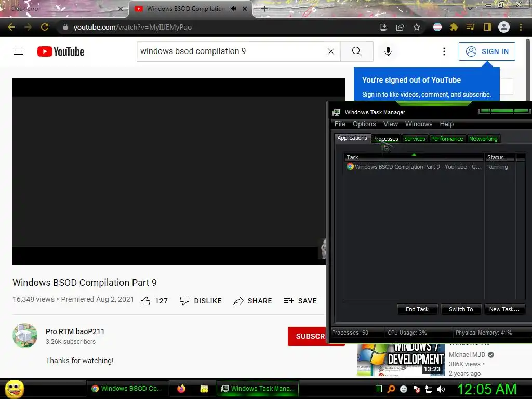Image resolution: width=532 pixels, height=399 pixels.
Task: Share this page from the address bar
Action: click(400, 27)
